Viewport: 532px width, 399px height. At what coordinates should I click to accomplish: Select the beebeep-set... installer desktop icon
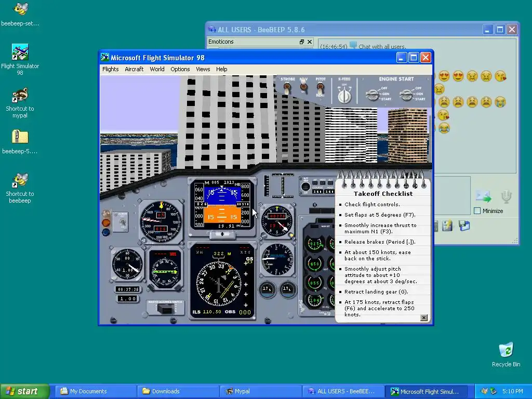coord(20,14)
